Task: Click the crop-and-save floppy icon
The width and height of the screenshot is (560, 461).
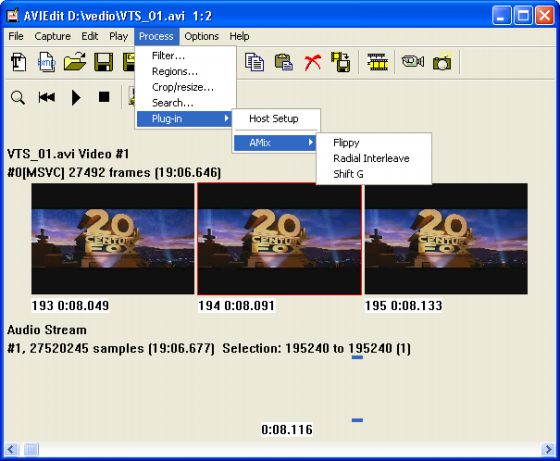Action: tap(341, 62)
